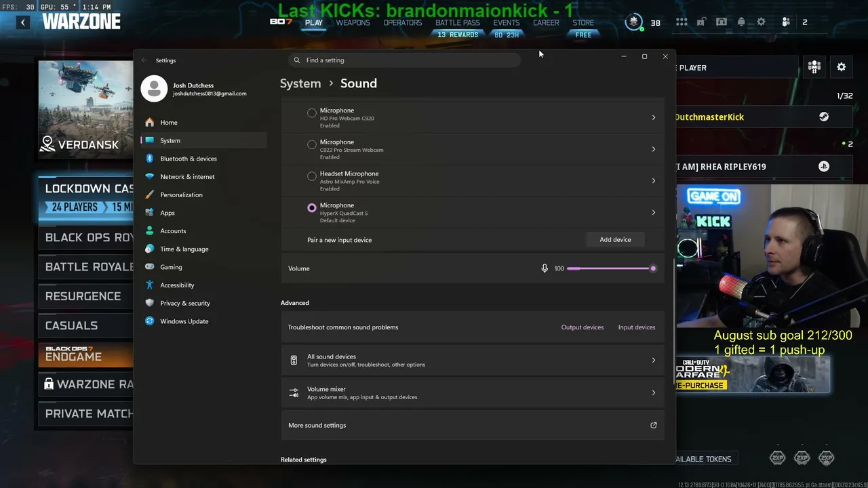Click the Time & language globe icon
Viewport: 868px width, 488px height.
coord(150,249)
